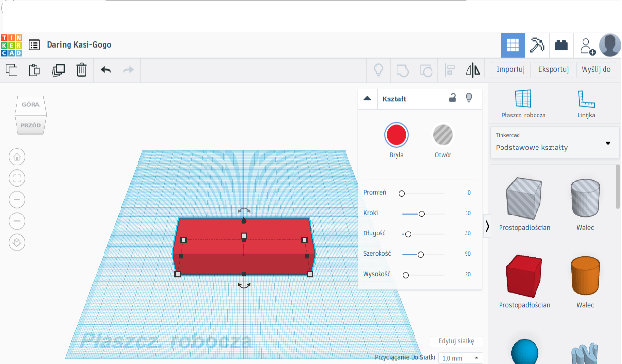The width and height of the screenshot is (622, 364).
Task: Delete the selected shape with trash icon
Action: pos(82,70)
